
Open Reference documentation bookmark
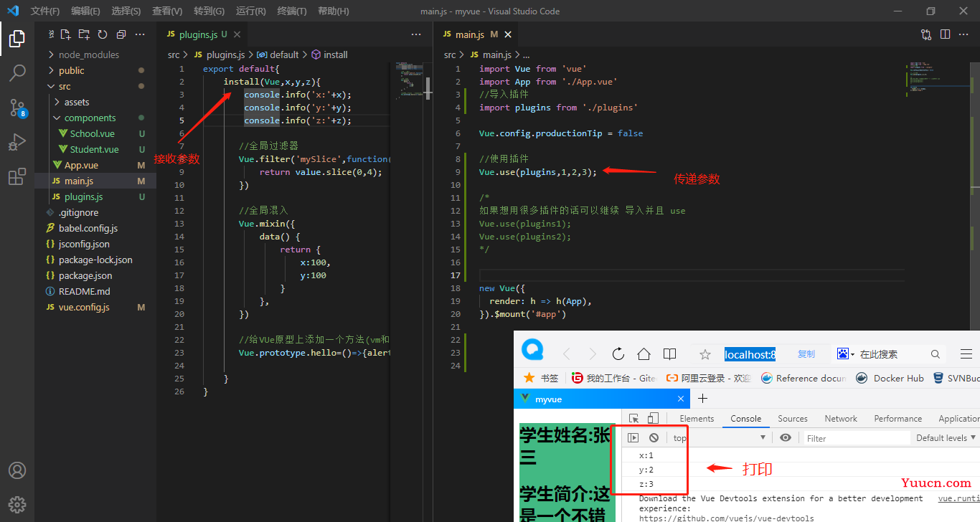(x=804, y=378)
